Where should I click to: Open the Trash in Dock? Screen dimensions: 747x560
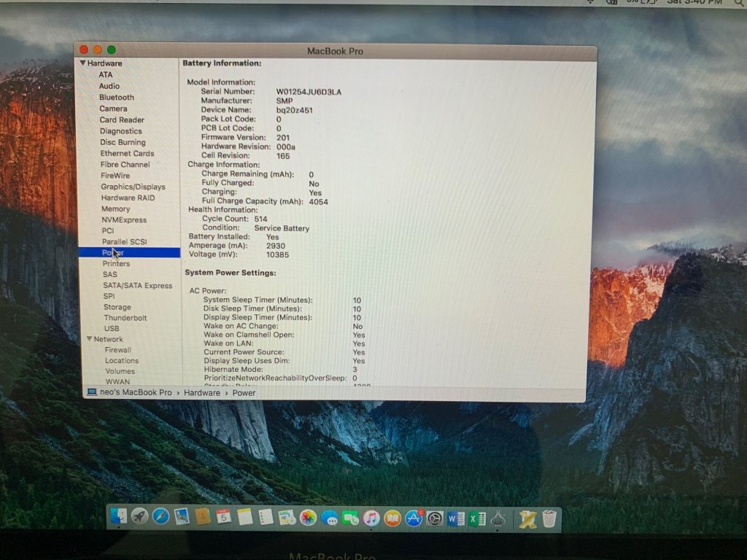click(549, 519)
